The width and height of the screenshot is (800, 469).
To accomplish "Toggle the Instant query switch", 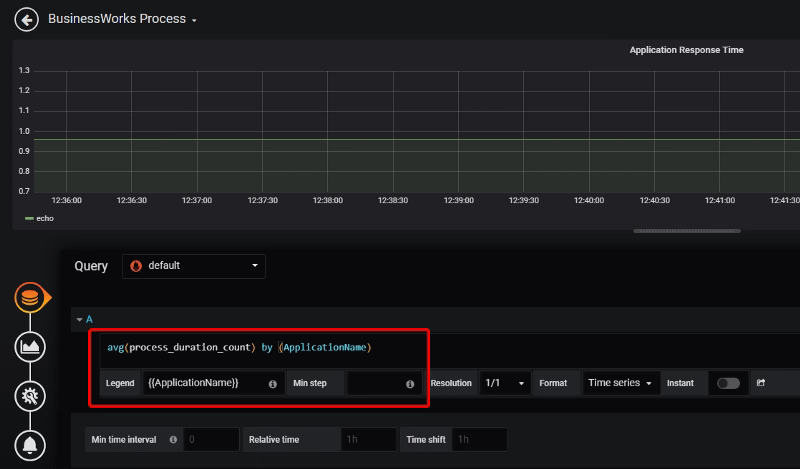I will point(728,383).
